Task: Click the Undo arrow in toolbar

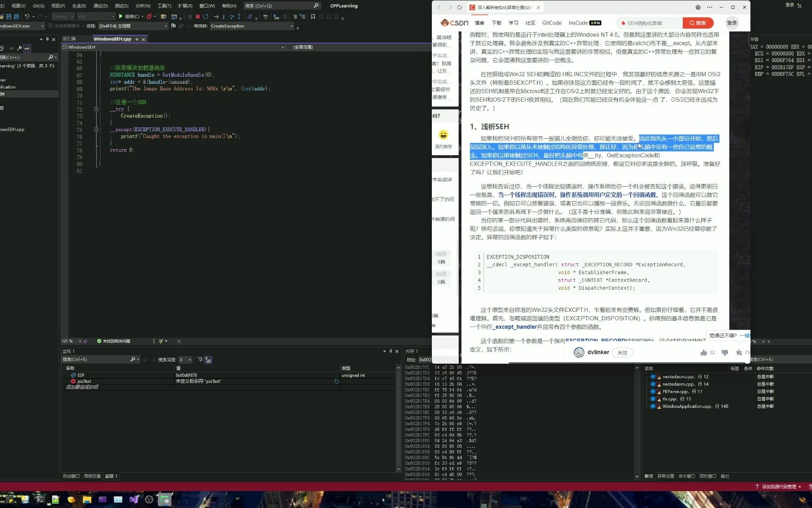Action: (27, 16)
